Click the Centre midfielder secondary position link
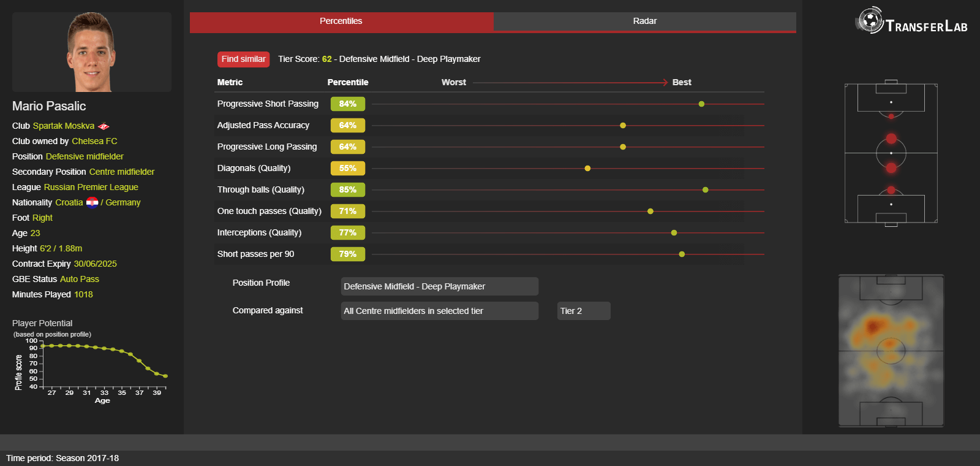 122,172
